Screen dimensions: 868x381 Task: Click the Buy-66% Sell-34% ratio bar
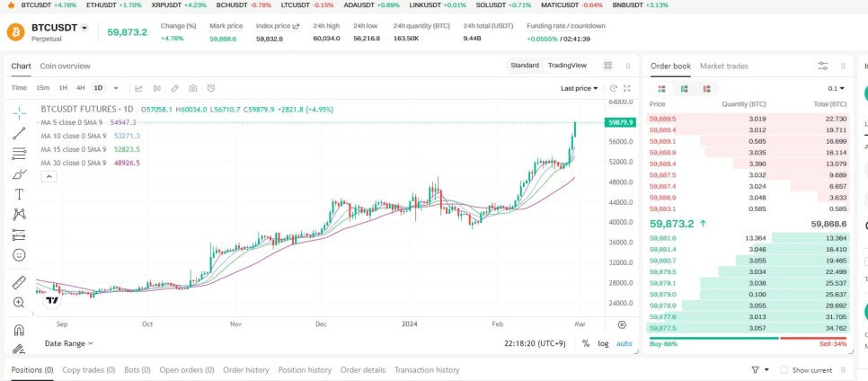[748, 338]
